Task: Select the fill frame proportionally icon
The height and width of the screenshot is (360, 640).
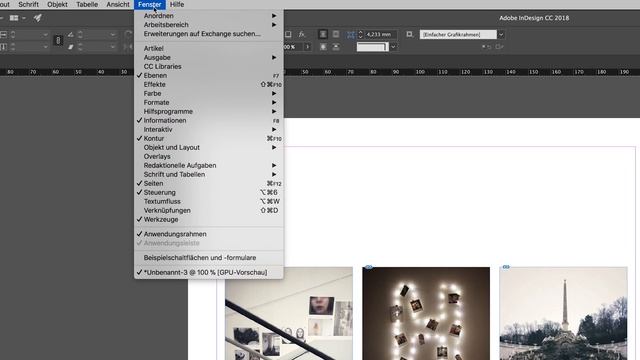Action: point(323,35)
